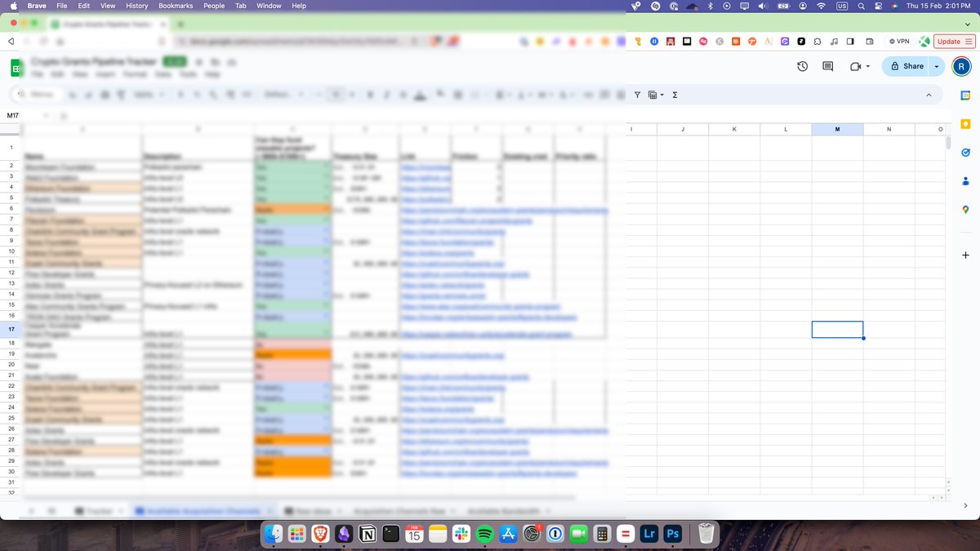Image resolution: width=980 pixels, height=551 pixels.
Task: Click the blue pause extension icon
Action: (654, 42)
